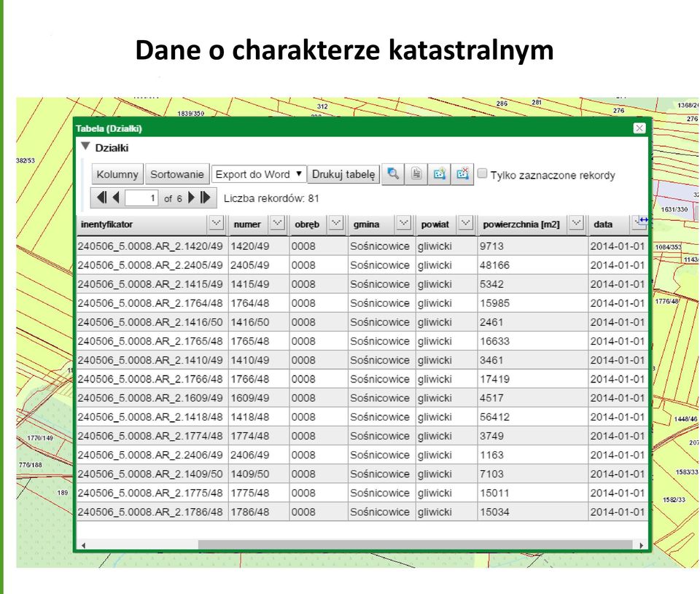Click the numer column header
This screenshot has width=700, height=594.
click(x=247, y=224)
